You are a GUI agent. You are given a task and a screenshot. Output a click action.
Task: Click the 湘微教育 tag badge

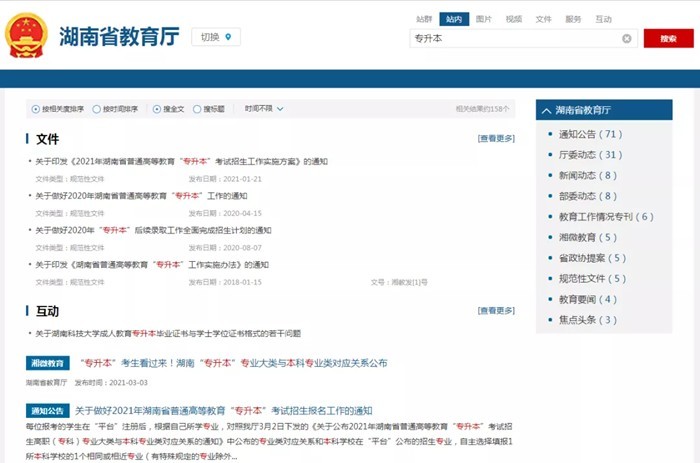point(47,363)
